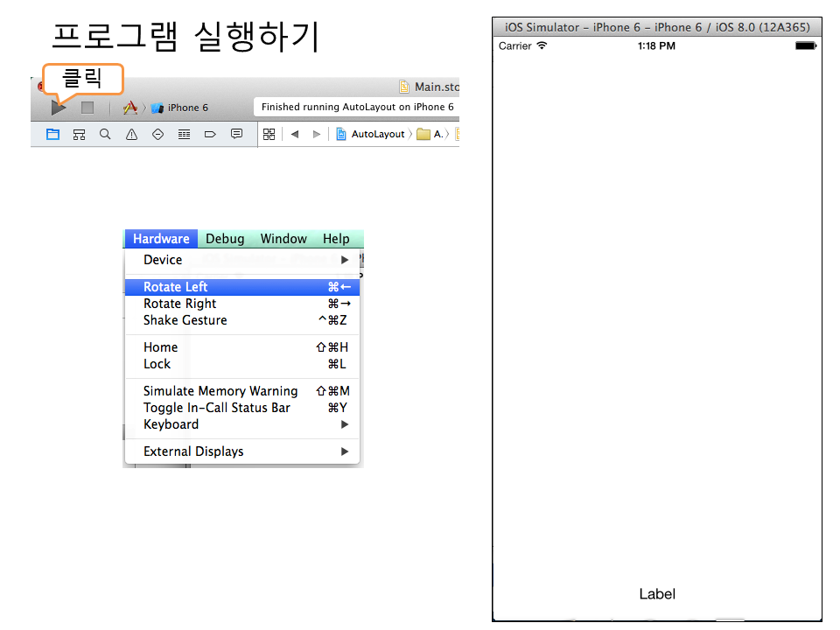
Task: Click the related items grid icon
Action: click(269, 134)
